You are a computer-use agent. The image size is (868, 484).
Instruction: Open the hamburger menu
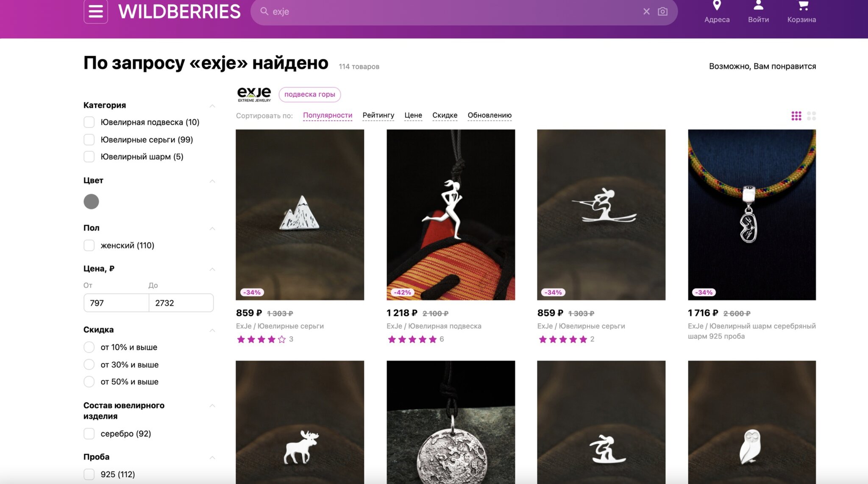[x=95, y=11]
